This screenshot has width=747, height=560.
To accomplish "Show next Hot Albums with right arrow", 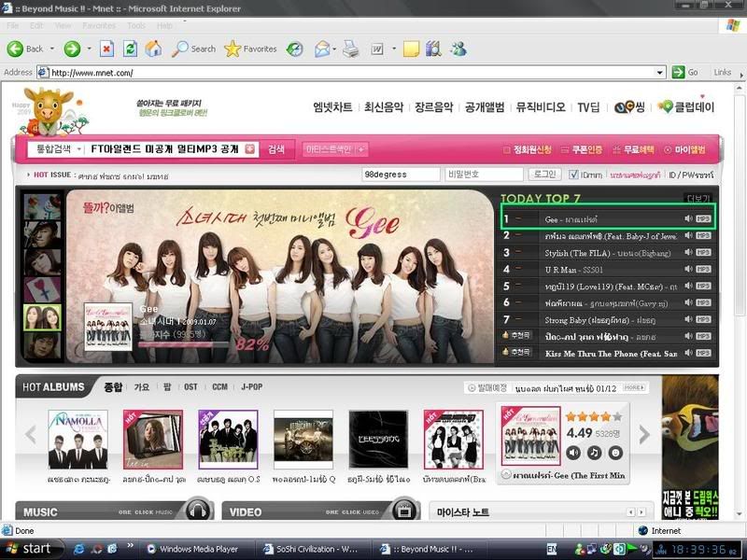I will (644, 434).
